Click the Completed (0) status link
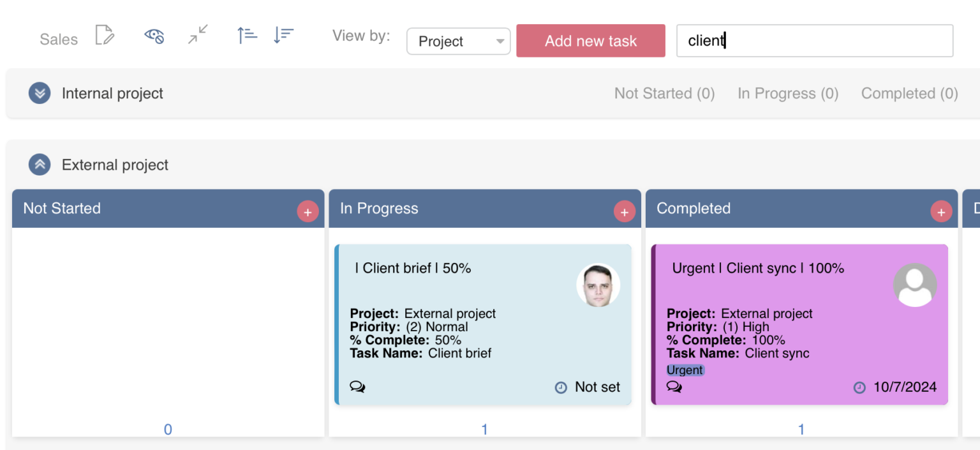980x450 pixels. point(909,94)
